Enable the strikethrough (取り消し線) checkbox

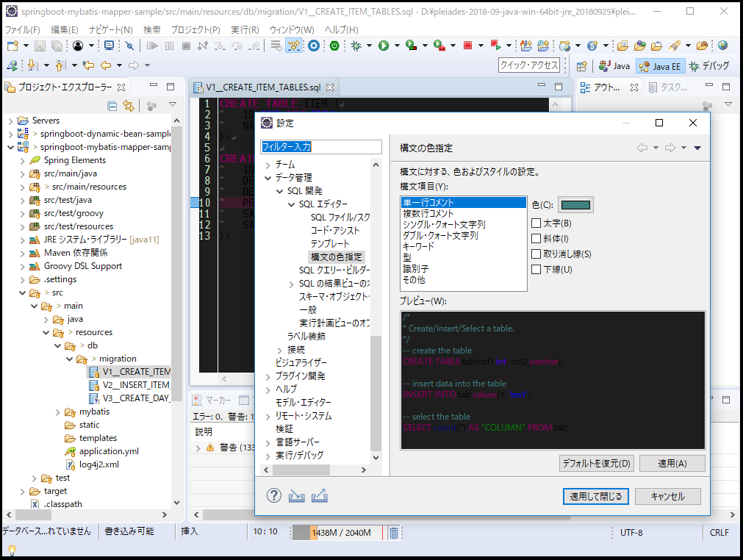(x=536, y=254)
